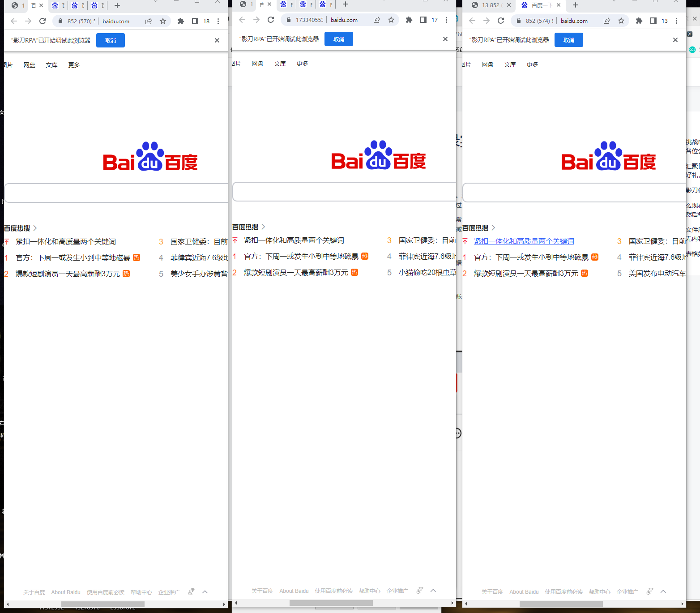
Task: Click the Extensions puzzle icon in the middle window
Action: (x=409, y=20)
